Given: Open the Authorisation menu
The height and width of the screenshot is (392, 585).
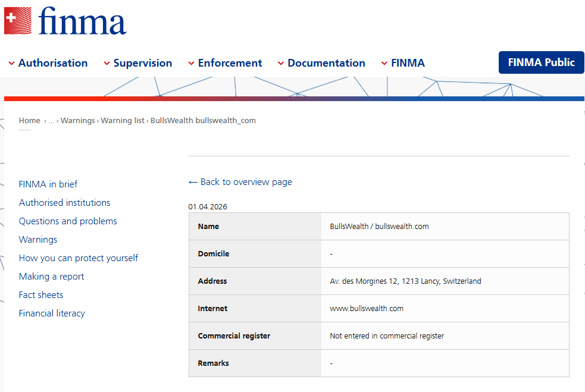Looking at the screenshot, I should 52,63.
